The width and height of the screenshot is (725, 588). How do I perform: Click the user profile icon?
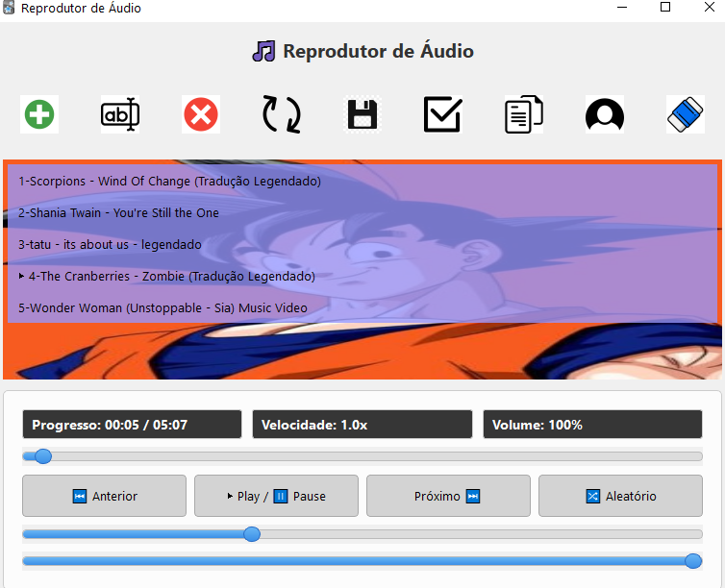[x=605, y=115]
